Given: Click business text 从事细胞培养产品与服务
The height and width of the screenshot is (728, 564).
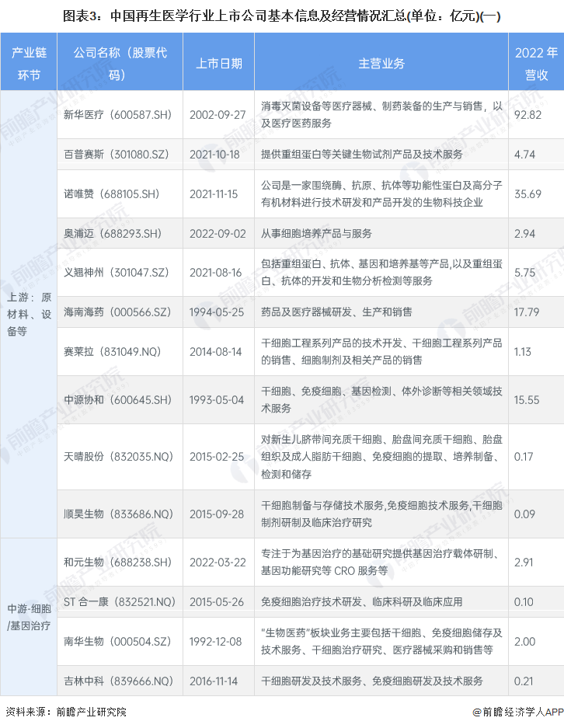Looking at the screenshot, I should 316,233.
